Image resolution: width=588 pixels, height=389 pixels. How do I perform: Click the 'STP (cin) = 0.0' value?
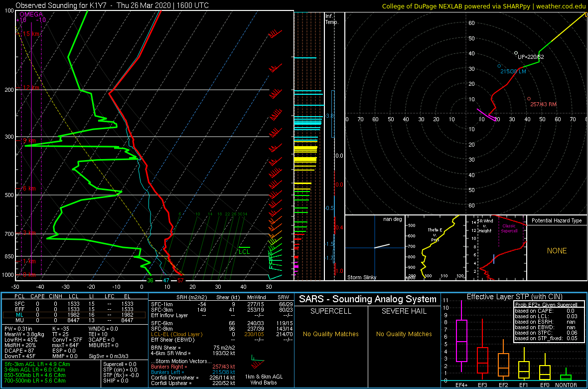click(x=120, y=370)
